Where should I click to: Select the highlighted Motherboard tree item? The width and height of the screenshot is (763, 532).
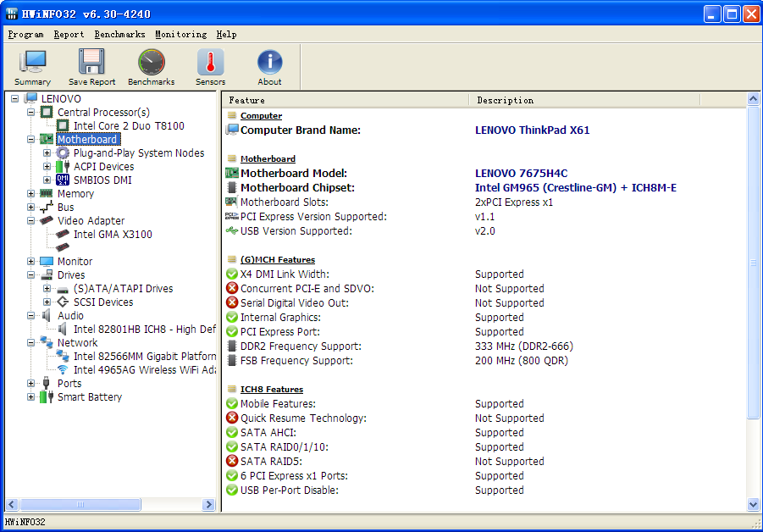tap(87, 140)
